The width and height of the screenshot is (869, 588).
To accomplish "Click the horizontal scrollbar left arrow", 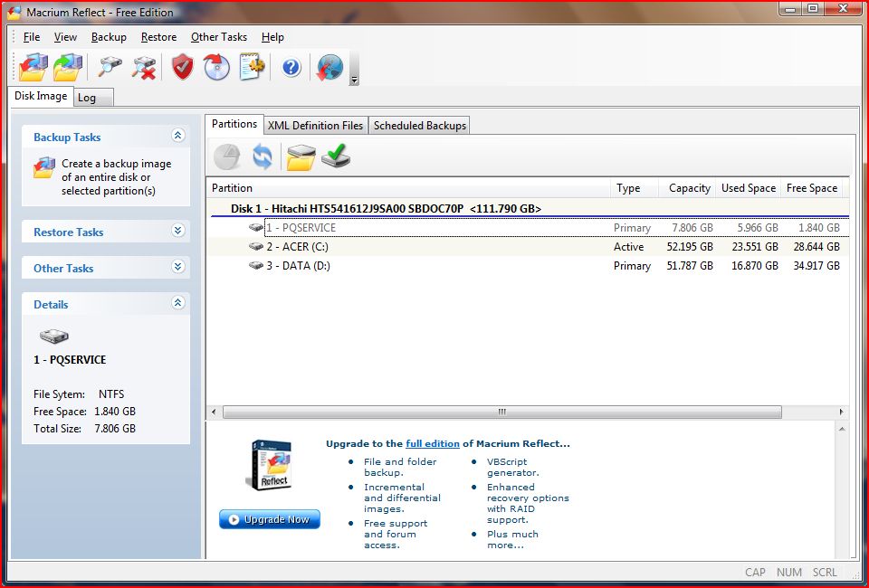I will [x=214, y=412].
